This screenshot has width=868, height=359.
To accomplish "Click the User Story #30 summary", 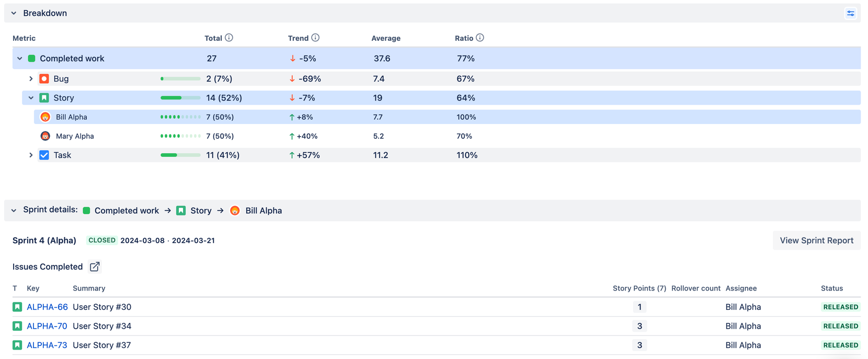I will point(102,307).
